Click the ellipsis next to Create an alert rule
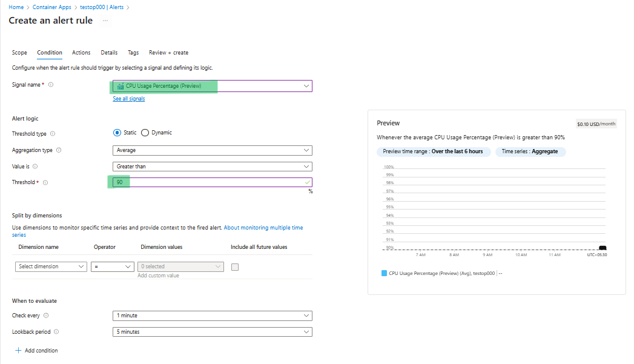Screen dimensions: 634x364 pyautogui.click(x=105, y=21)
